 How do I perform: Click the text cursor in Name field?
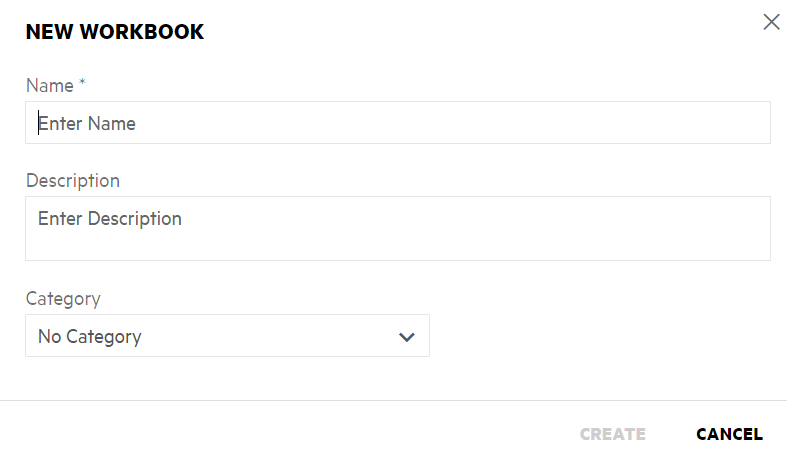pos(38,123)
